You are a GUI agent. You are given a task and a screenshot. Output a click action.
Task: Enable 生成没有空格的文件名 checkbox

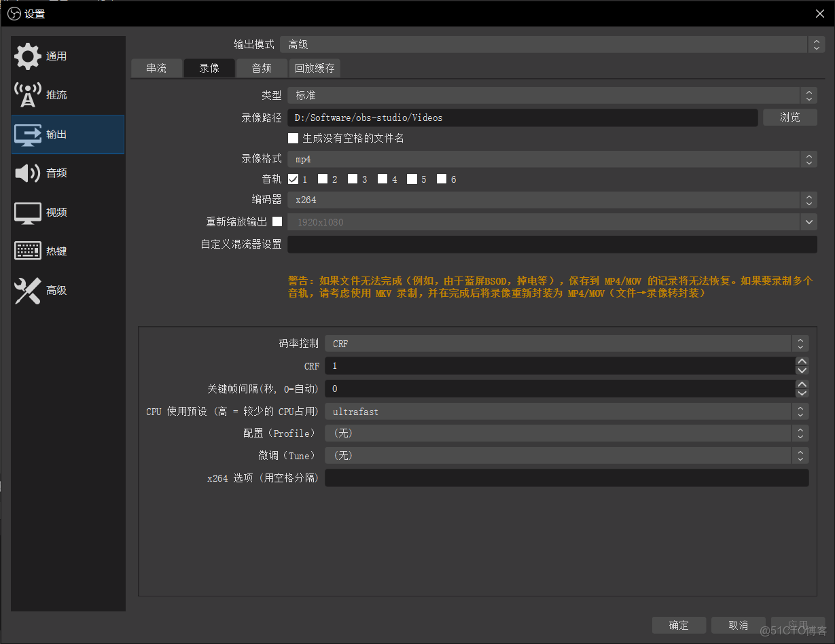click(294, 138)
